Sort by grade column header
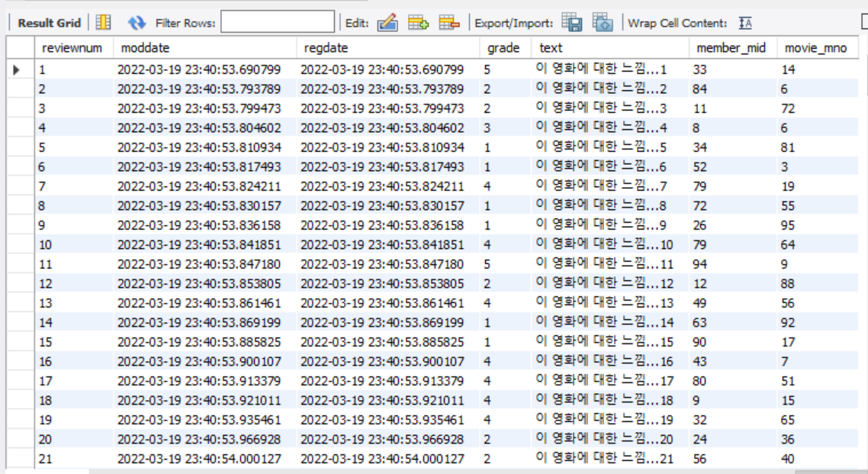 (506, 47)
